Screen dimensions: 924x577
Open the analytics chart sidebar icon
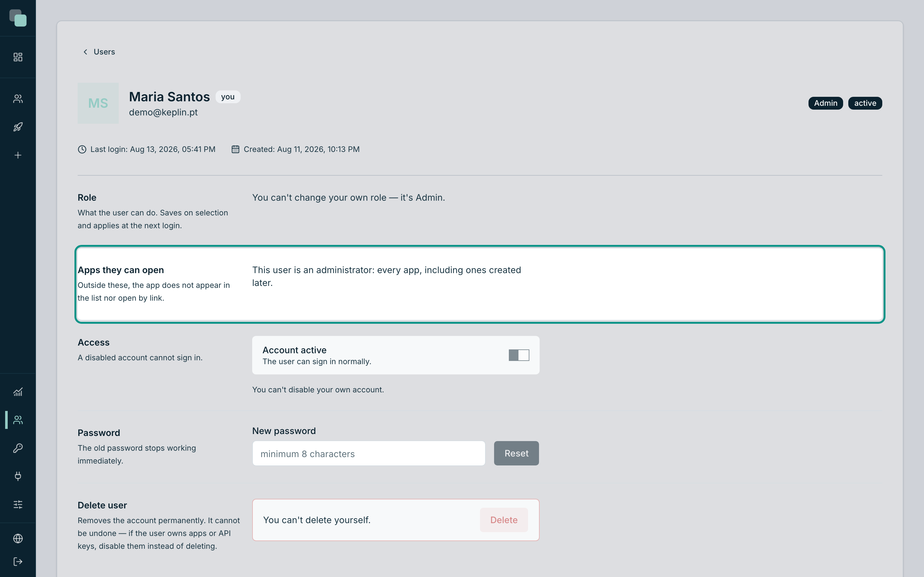pos(18,392)
